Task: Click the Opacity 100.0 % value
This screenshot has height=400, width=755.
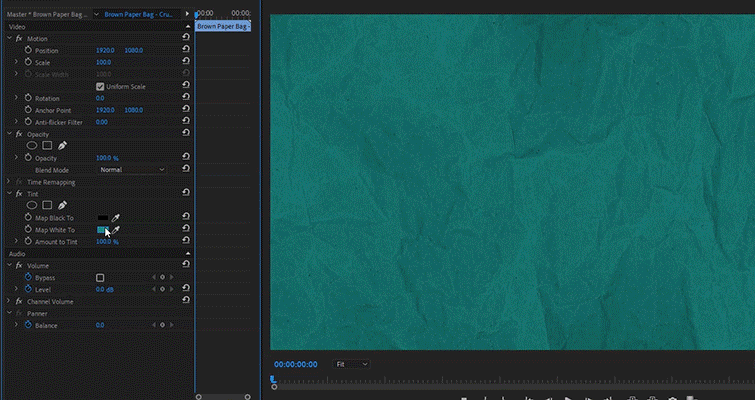Action: click(x=107, y=158)
